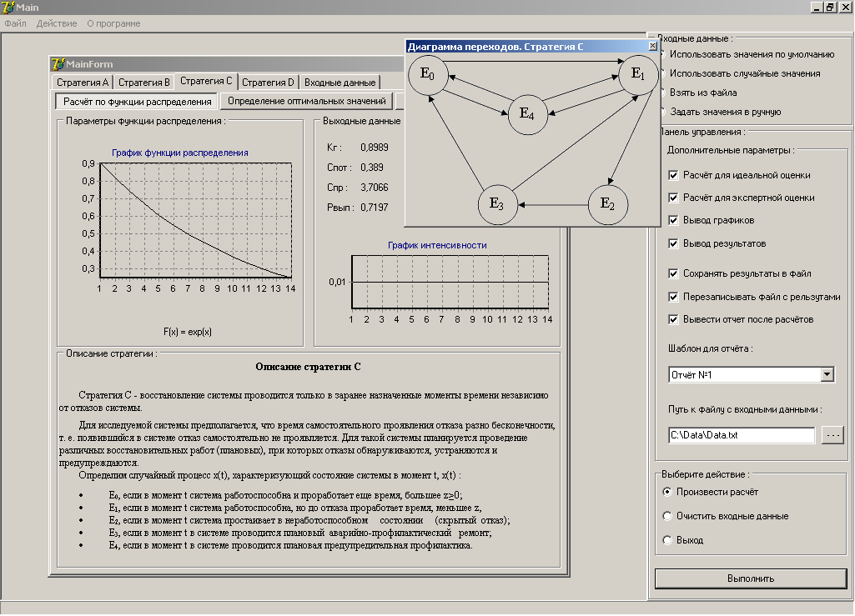Toggle the Вывод графиков checkbox

click(673, 221)
